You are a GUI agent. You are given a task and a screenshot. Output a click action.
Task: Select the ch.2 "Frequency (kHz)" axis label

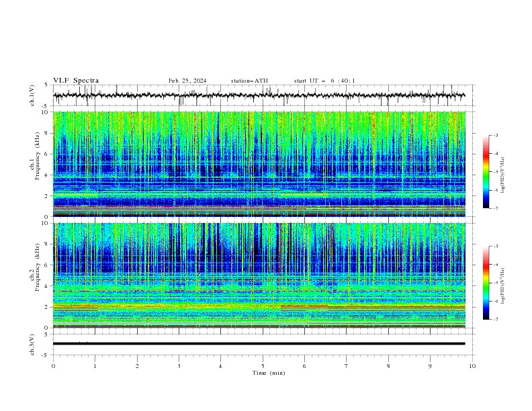pos(38,267)
